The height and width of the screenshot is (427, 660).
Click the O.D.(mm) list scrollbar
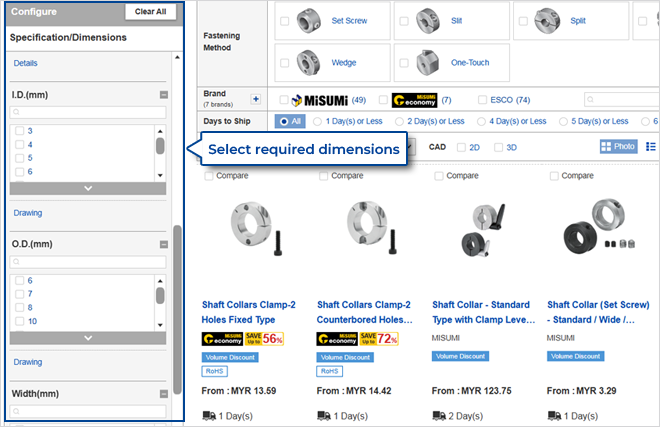click(160, 296)
